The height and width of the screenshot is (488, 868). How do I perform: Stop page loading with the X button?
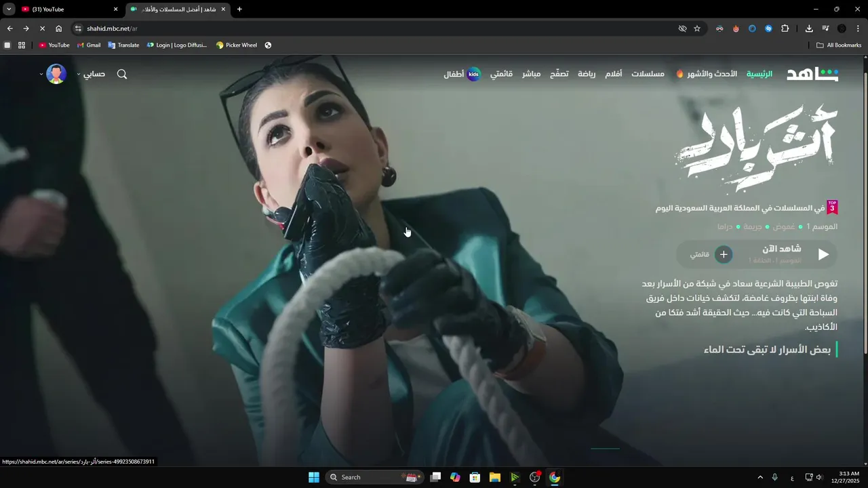click(x=42, y=28)
